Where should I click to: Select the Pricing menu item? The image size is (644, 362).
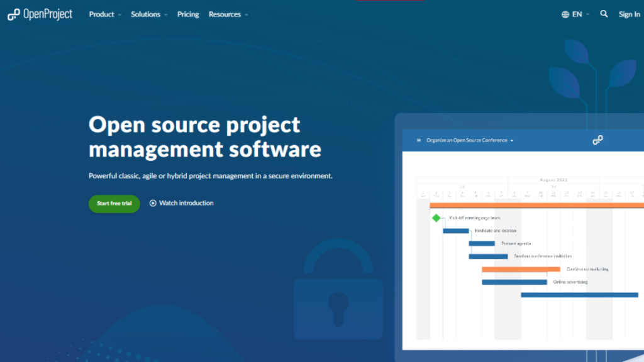click(188, 14)
